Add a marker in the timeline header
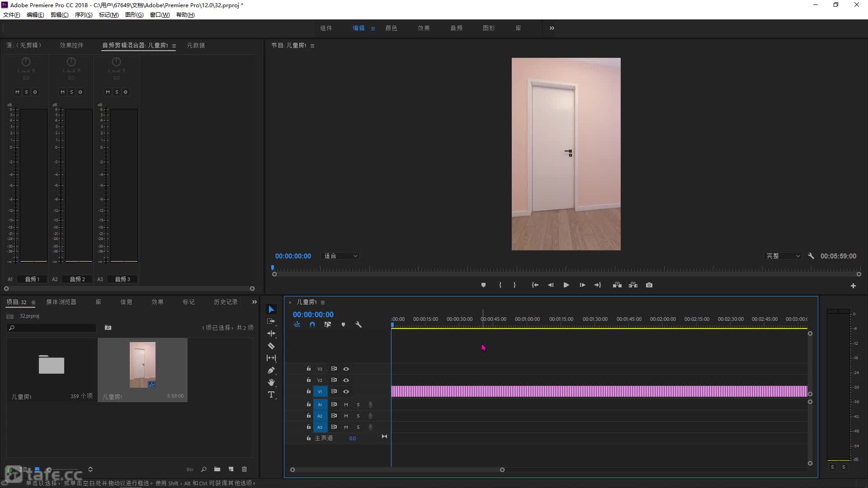This screenshot has width=868, height=488. tap(343, 324)
